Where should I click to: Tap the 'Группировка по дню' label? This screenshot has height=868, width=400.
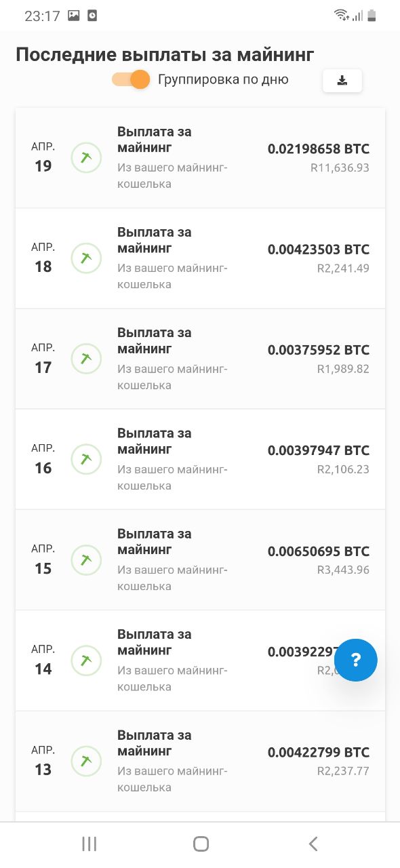coord(223,80)
